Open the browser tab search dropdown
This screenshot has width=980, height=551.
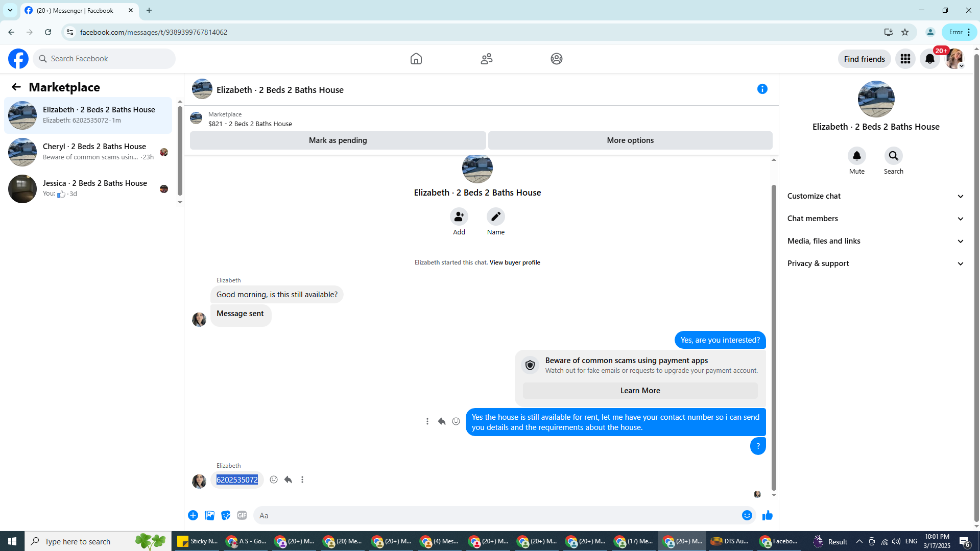tap(10, 10)
